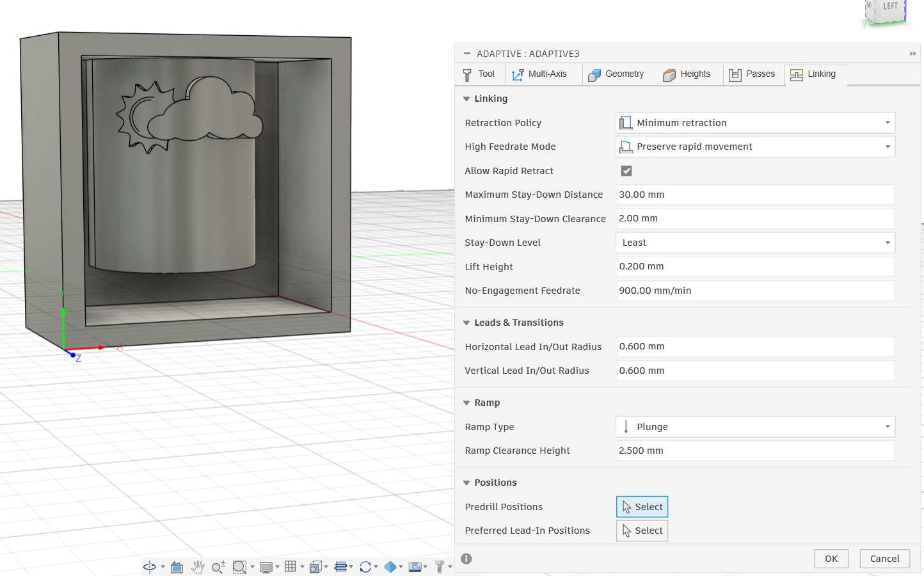Collapse the Ramp section
The width and height of the screenshot is (924, 576).
pyautogui.click(x=466, y=403)
